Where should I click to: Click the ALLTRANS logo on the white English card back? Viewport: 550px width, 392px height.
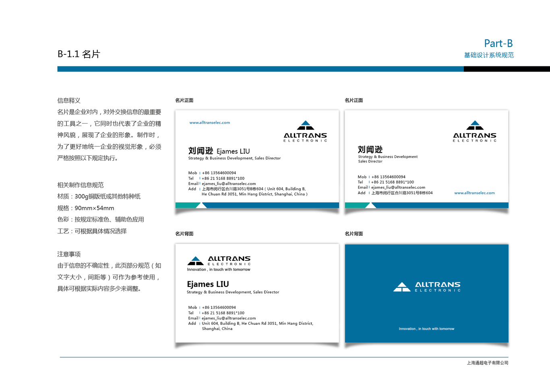pyautogui.click(x=219, y=261)
